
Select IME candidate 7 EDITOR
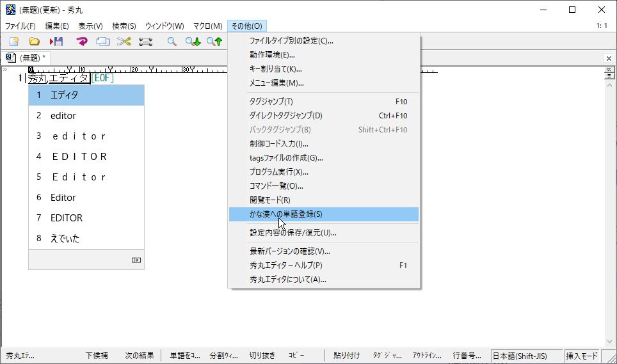pos(86,218)
